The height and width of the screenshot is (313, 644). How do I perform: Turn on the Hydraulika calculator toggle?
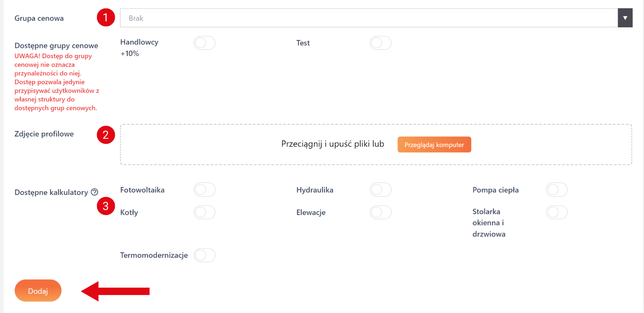point(380,190)
